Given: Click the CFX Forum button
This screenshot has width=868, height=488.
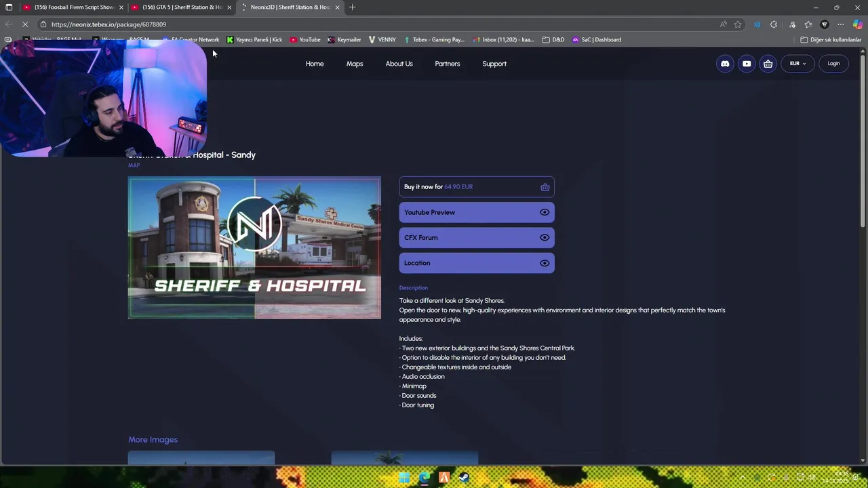Looking at the screenshot, I should pyautogui.click(x=477, y=238).
